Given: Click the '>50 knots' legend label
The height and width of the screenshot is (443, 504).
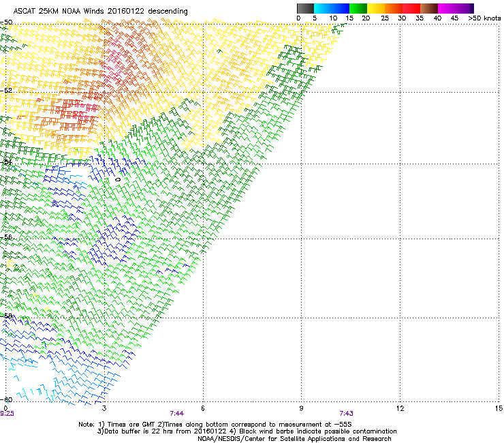Looking at the screenshot, I should pyautogui.click(x=484, y=18).
